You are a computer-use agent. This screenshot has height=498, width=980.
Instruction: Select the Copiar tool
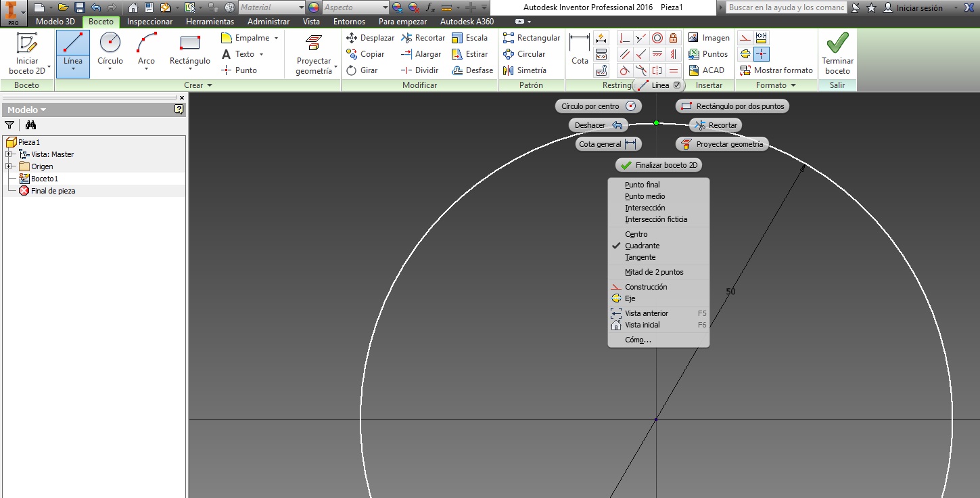pyautogui.click(x=365, y=54)
